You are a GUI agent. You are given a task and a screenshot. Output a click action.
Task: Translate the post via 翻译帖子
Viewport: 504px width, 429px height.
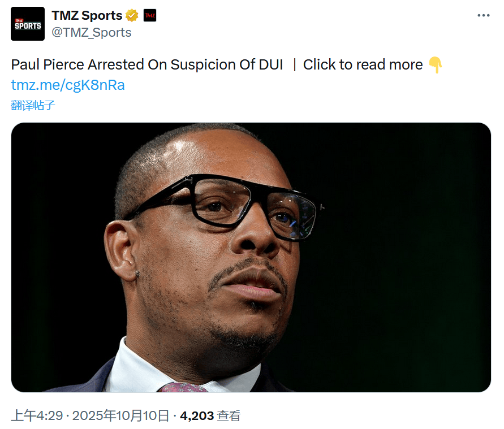pos(33,105)
